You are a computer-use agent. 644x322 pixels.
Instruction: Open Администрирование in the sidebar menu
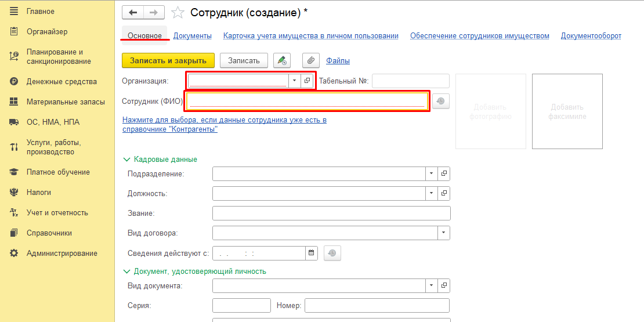coord(62,253)
